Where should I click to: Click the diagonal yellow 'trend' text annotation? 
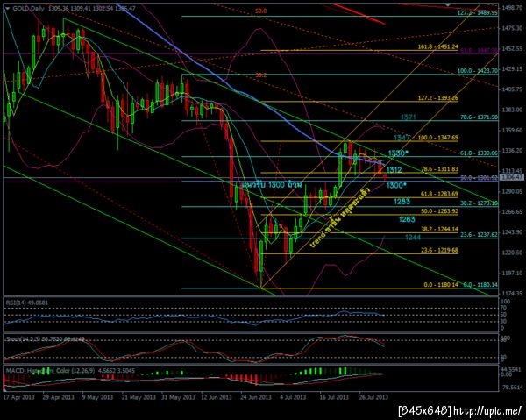(339, 218)
